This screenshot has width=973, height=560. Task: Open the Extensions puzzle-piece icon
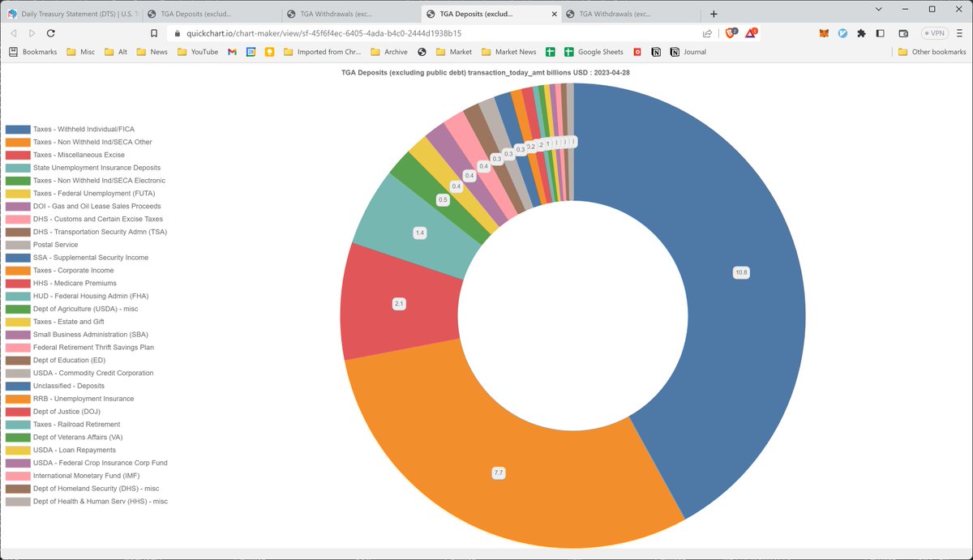[x=860, y=33]
